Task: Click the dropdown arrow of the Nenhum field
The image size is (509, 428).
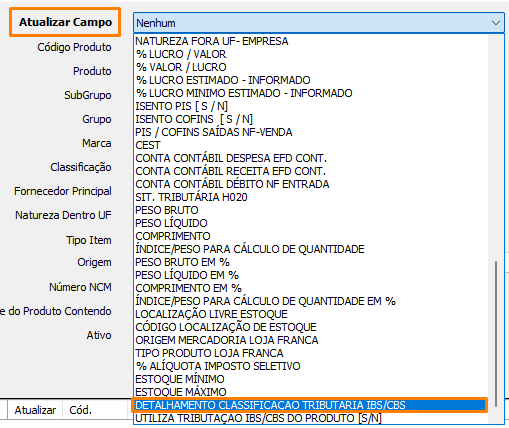Action: click(496, 23)
